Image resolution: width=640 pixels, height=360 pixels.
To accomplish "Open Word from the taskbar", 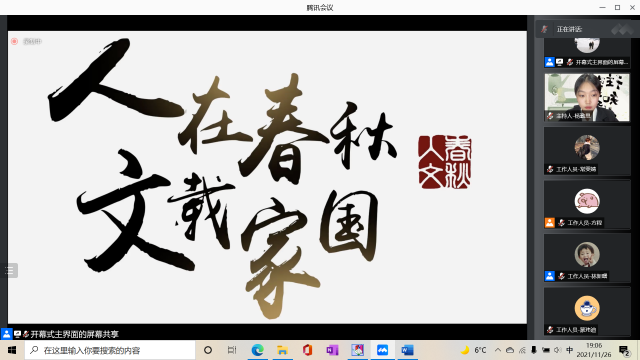I will coord(407,350).
